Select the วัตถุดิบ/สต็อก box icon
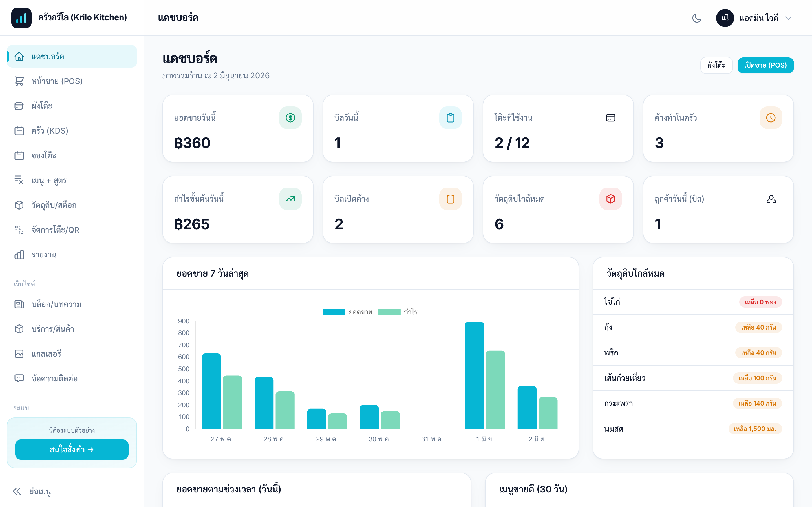Image resolution: width=812 pixels, height=507 pixels. click(x=19, y=205)
